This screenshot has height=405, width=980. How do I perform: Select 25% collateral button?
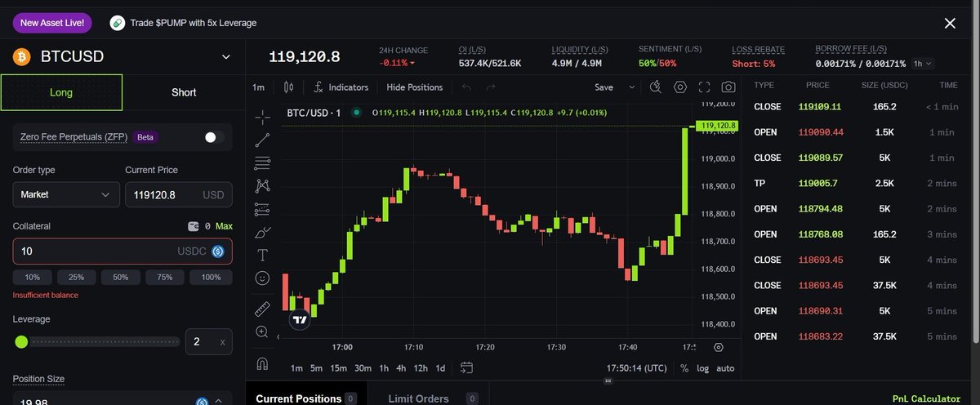click(77, 278)
